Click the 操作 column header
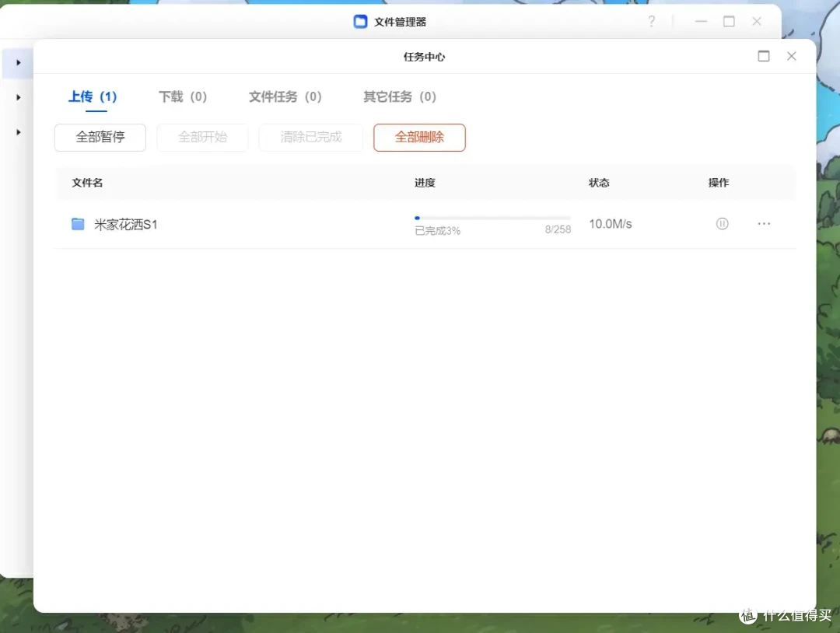Viewport: 840px width, 633px height. pos(719,183)
